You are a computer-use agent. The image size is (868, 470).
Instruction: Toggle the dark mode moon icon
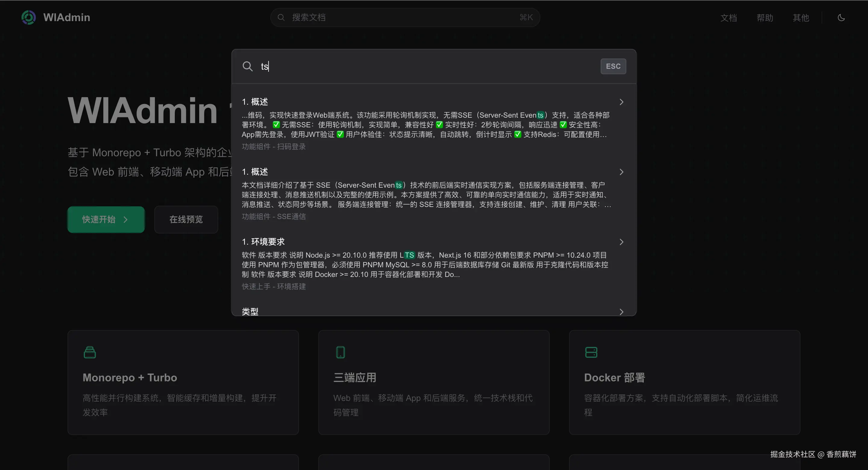click(841, 17)
